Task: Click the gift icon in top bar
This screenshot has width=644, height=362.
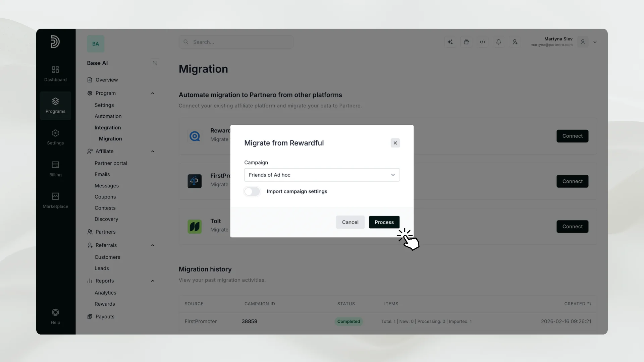Action: coord(466,42)
